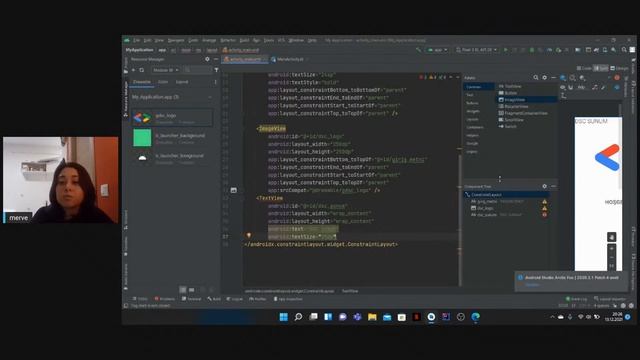Switch editor to Design view mode
Screen dimensions: 640x360
[619, 68]
